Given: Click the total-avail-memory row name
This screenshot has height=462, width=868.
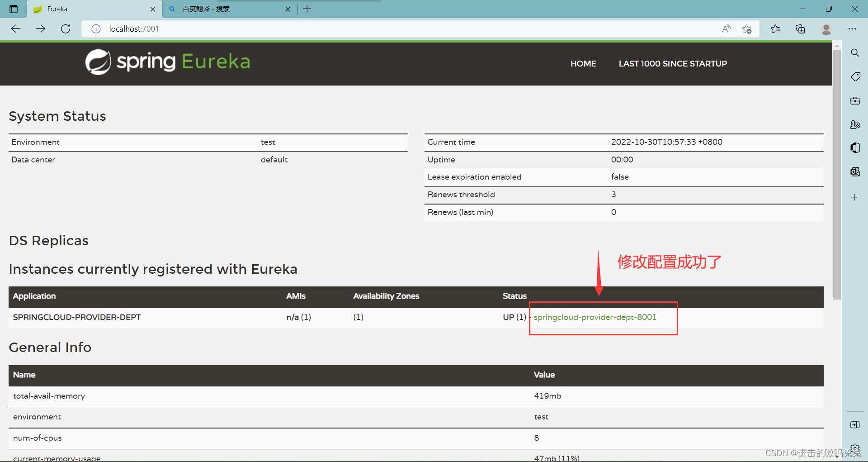Looking at the screenshot, I should pyautogui.click(x=49, y=396).
